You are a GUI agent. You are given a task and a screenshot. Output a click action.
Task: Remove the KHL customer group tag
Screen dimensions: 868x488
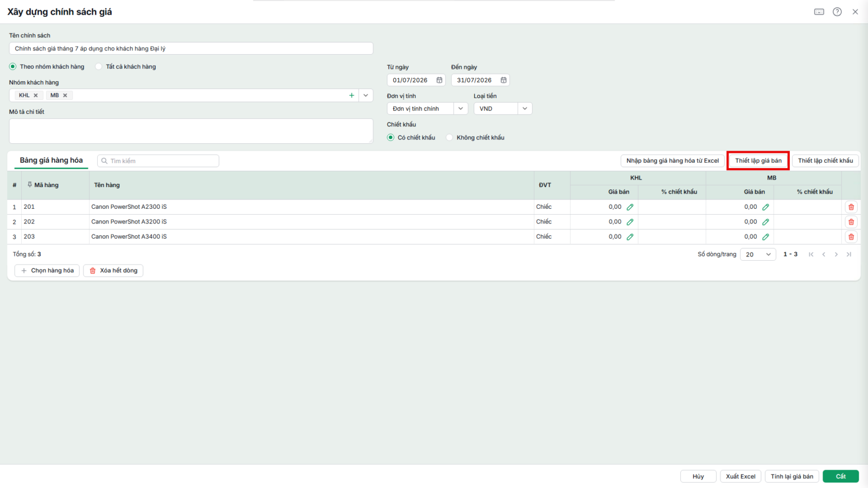click(x=36, y=95)
